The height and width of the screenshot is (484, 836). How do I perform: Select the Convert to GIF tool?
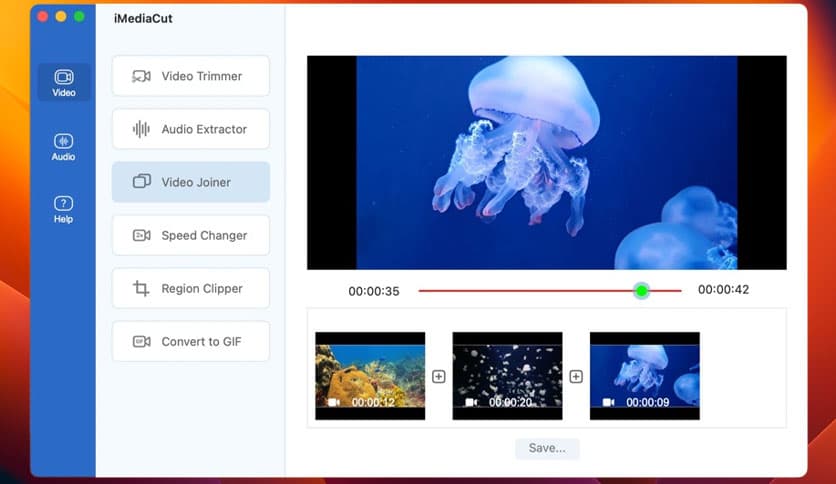pyautogui.click(x=191, y=341)
